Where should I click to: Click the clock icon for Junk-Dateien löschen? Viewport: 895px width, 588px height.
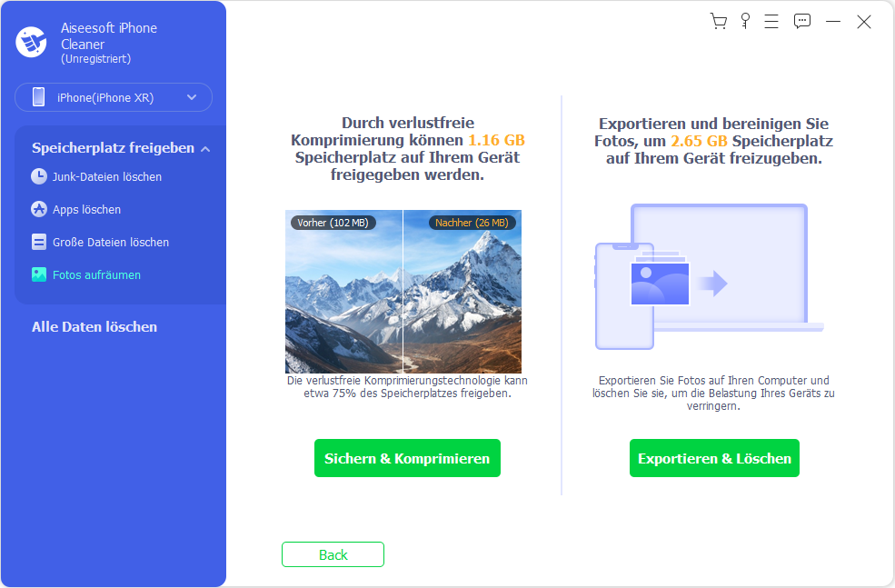coord(39,176)
